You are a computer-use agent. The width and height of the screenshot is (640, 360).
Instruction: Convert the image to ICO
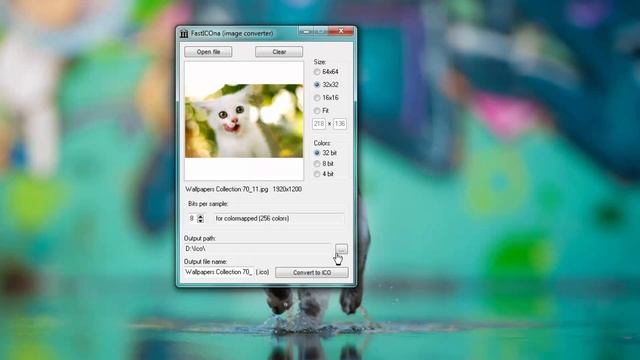pyautogui.click(x=312, y=273)
